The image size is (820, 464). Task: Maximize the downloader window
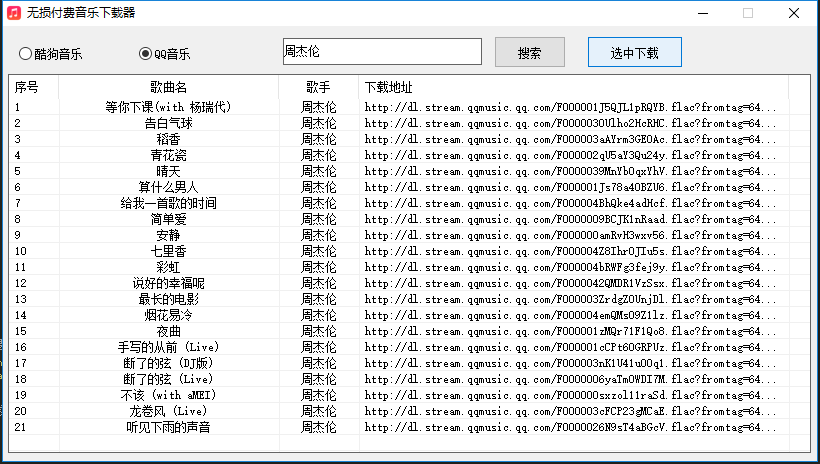[747, 13]
